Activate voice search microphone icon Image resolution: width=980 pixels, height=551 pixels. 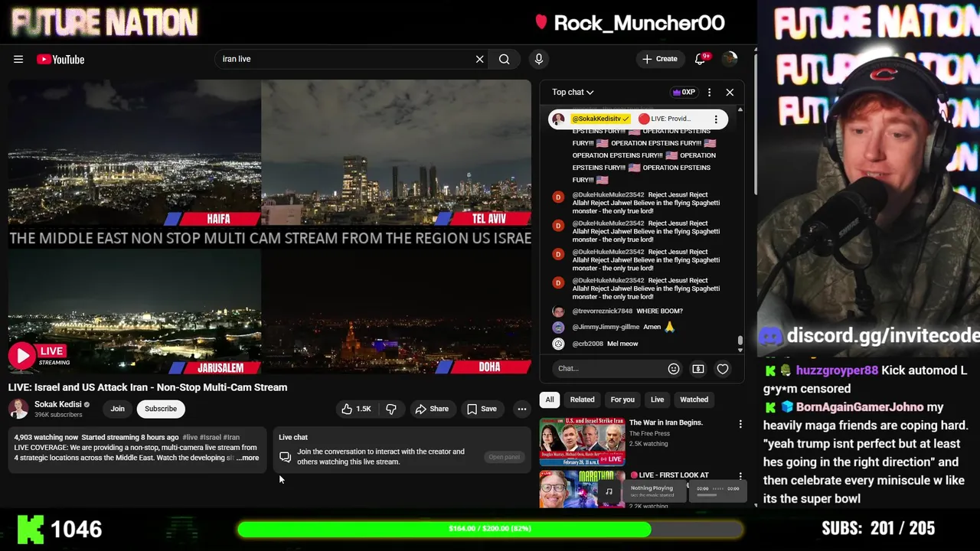click(x=539, y=59)
